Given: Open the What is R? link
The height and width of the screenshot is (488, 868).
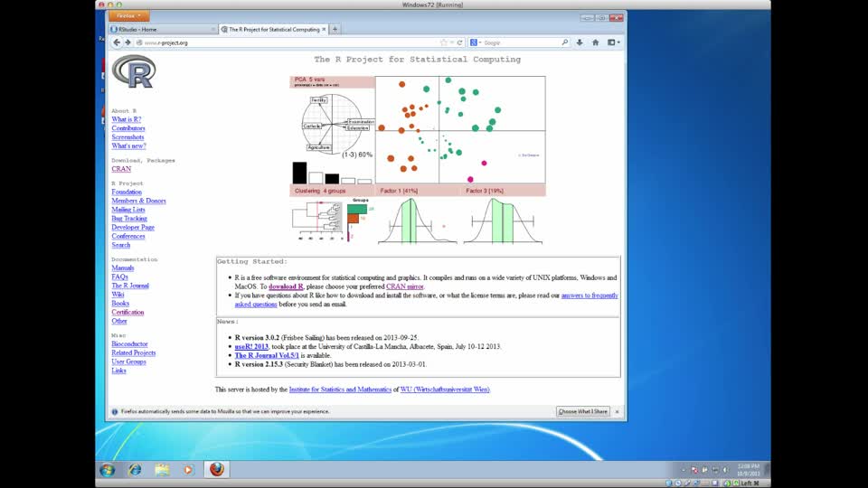Looking at the screenshot, I should 127,119.
